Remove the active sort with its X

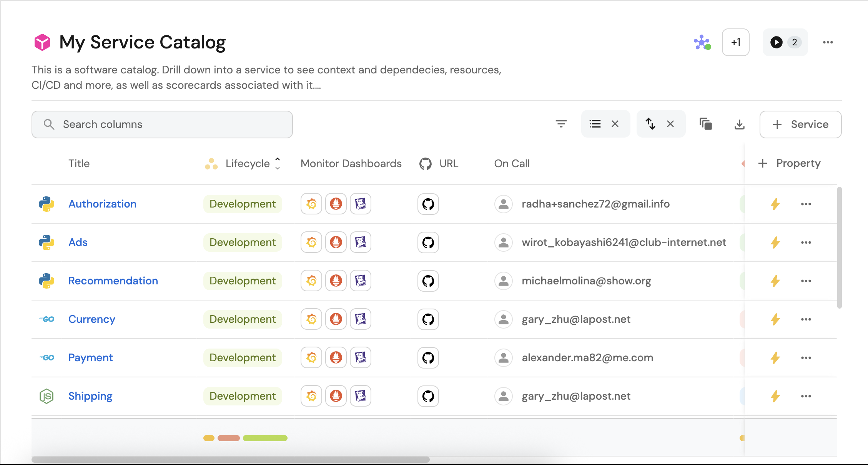click(x=670, y=124)
